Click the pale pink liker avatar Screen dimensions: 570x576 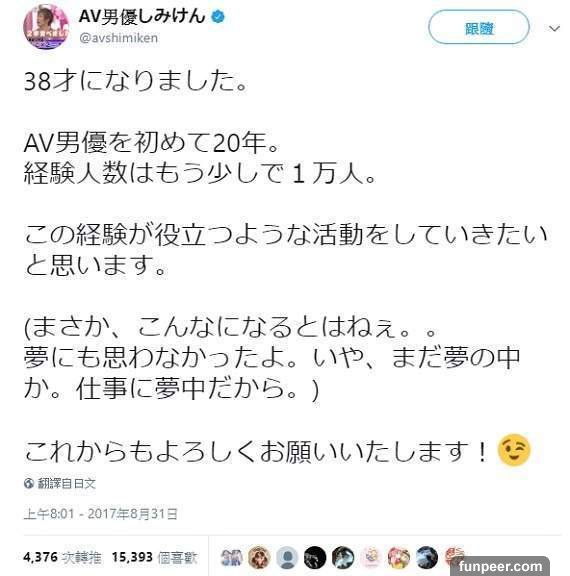click(x=371, y=557)
